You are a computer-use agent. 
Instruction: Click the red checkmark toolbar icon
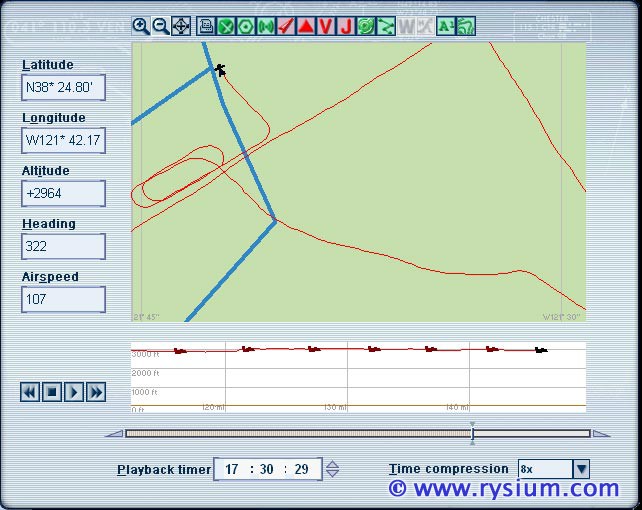pyautogui.click(x=286, y=26)
